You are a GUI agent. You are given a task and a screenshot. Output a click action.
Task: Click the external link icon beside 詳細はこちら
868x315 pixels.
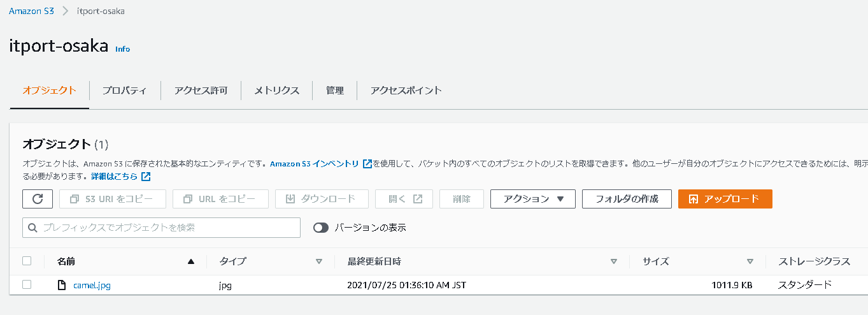coord(146,176)
